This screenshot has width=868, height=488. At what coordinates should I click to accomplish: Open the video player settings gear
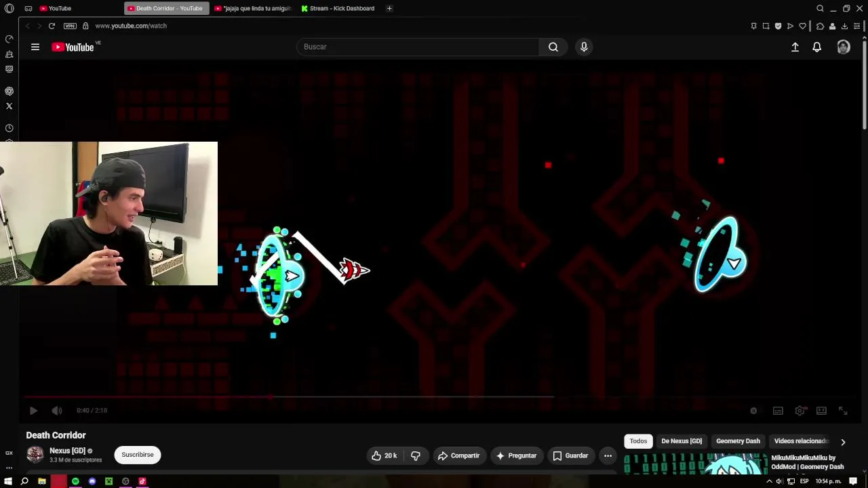[x=800, y=411]
